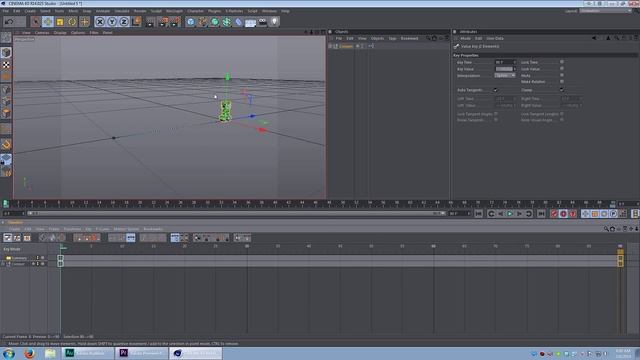Toggle Lock Time checkbox
Image resolution: width=640 pixels, height=360 pixels.
(562, 62)
